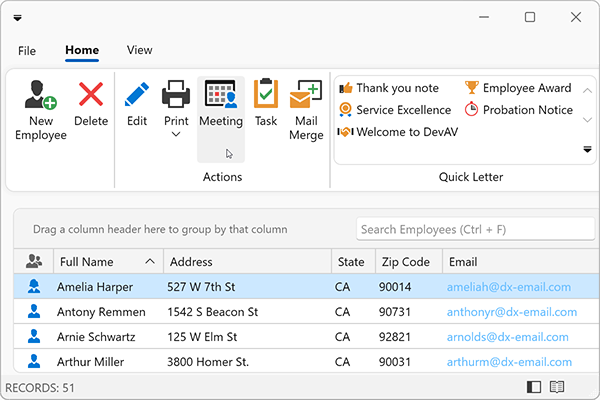
Task: Launch the Mail Merge tool
Action: (x=305, y=95)
